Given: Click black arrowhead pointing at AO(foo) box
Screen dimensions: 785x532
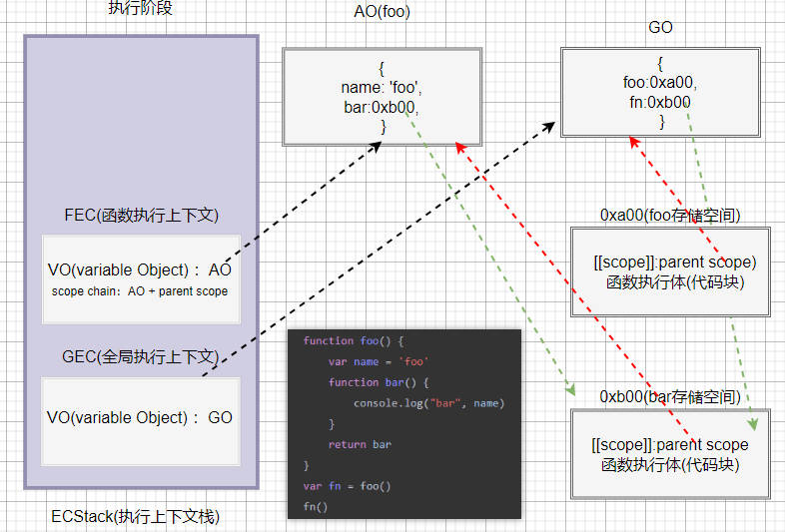Looking at the screenshot, I should tap(376, 147).
